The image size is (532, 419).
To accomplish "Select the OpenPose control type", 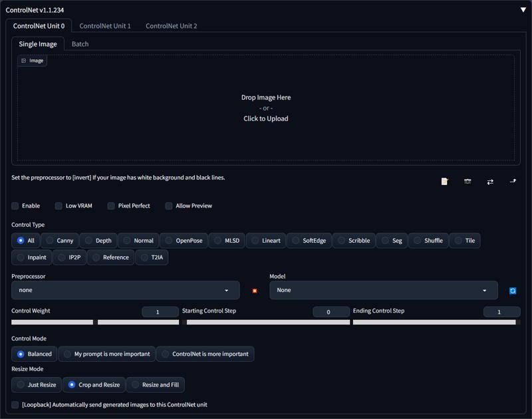I will coord(184,241).
